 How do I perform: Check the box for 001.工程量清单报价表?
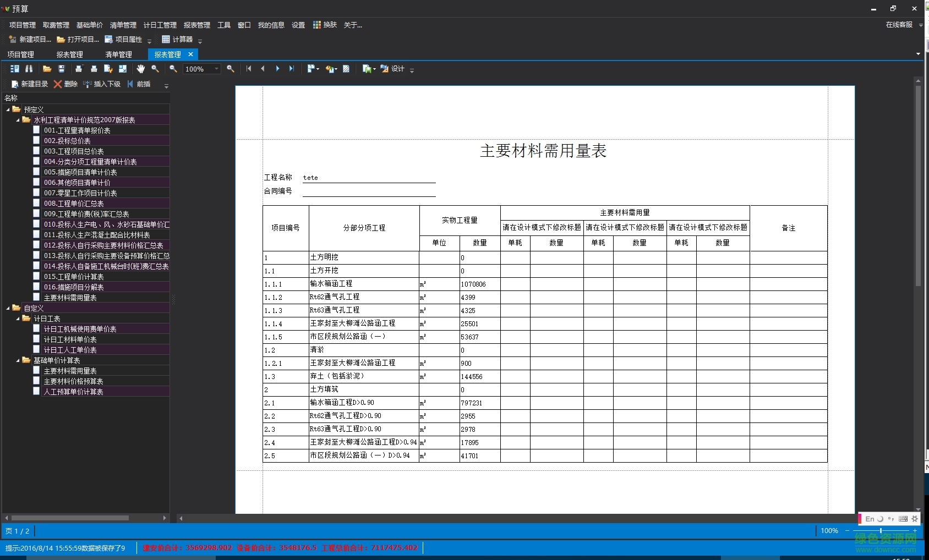36,130
